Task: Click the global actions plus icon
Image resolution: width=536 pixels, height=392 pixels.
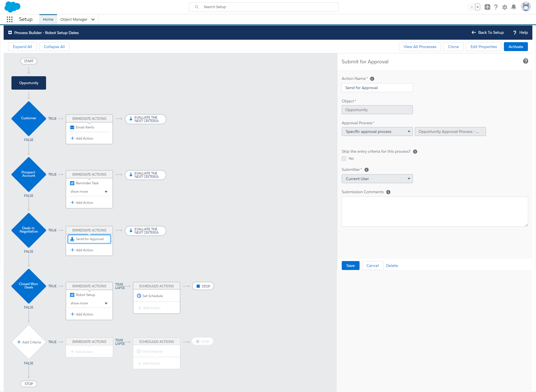Action: coord(487,7)
